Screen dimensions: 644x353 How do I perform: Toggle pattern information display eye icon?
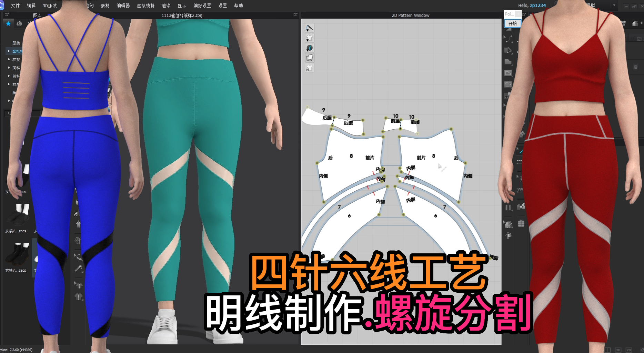pyautogui.click(x=310, y=48)
